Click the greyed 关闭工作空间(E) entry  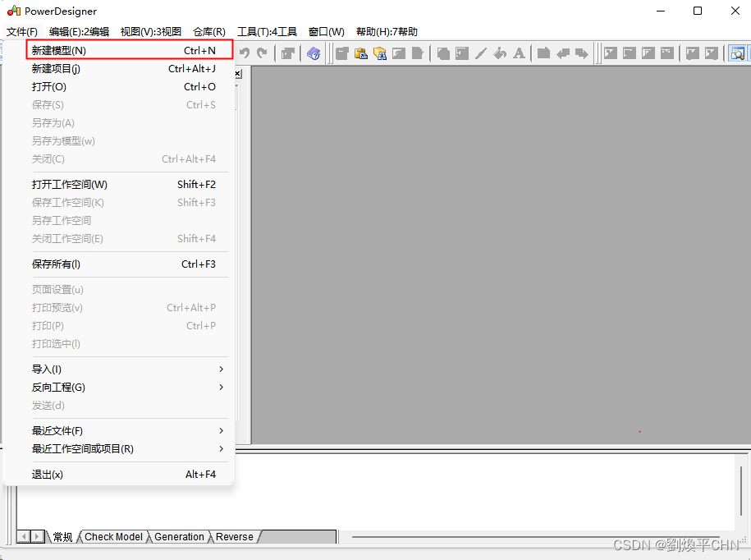124,239
